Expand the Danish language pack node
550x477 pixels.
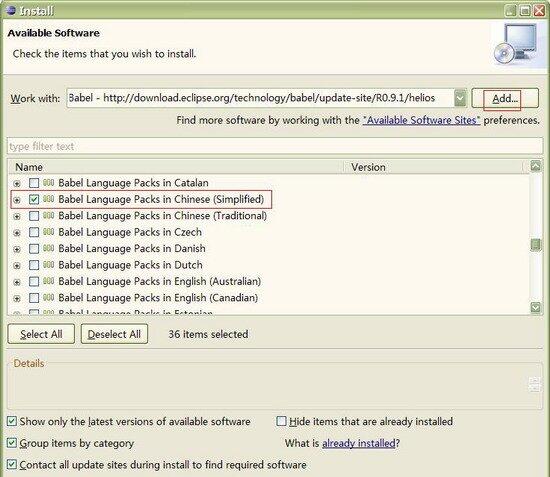click(x=16, y=249)
